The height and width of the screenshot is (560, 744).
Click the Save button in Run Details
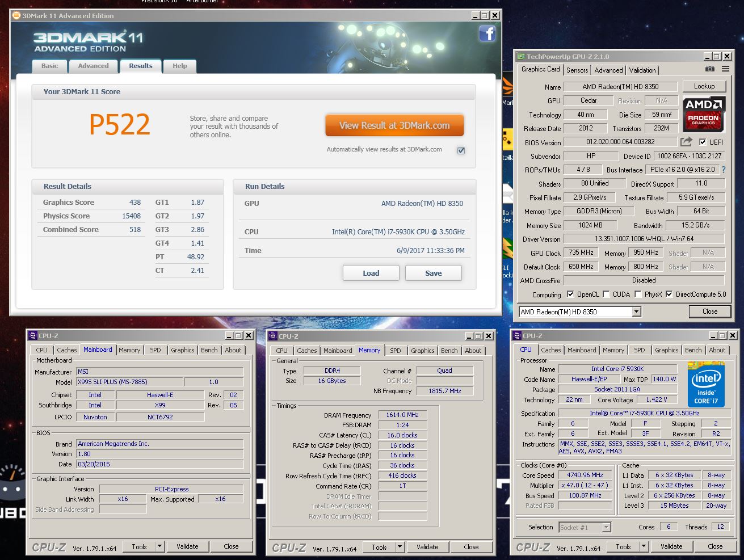point(434,273)
